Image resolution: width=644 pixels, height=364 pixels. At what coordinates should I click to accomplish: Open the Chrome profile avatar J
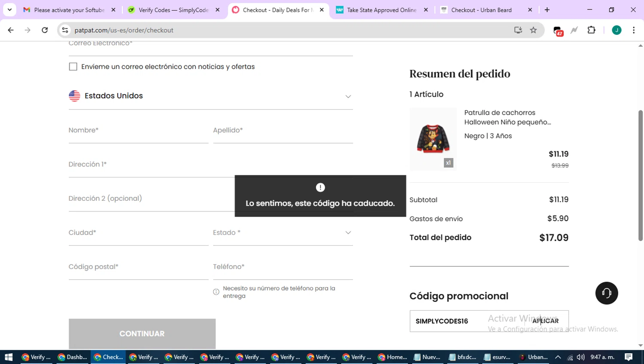point(617,30)
